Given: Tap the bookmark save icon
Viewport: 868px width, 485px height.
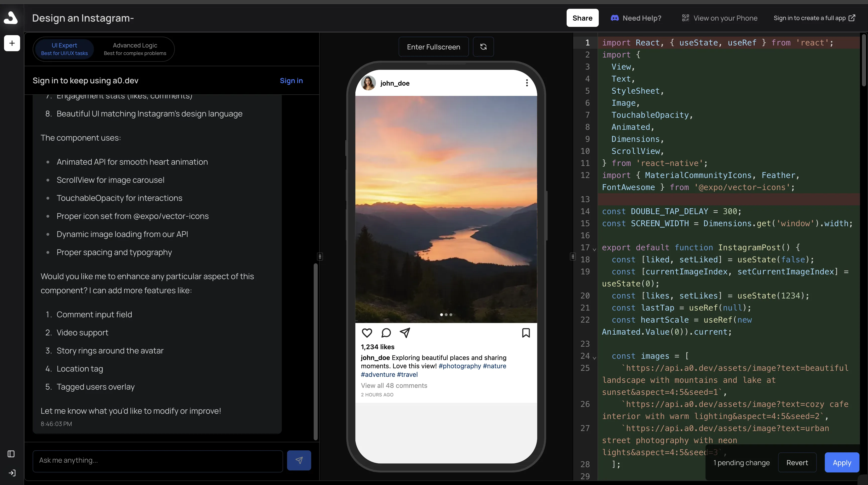Looking at the screenshot, I should 526,333.
